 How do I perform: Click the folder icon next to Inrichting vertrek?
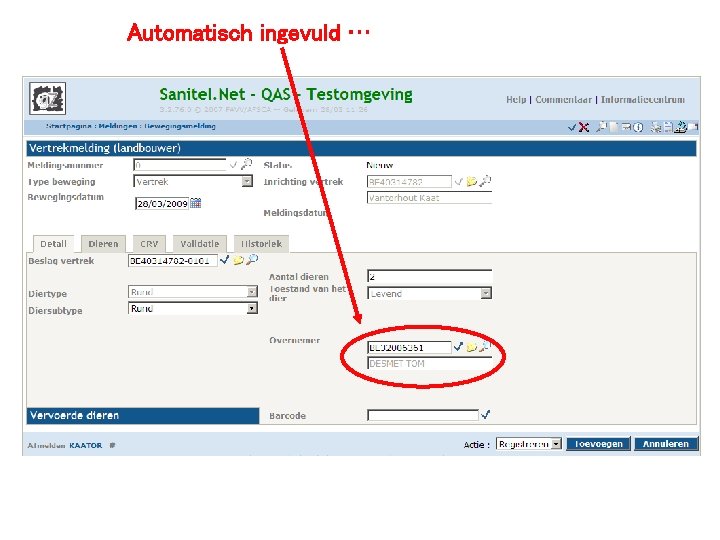(471, 181)
